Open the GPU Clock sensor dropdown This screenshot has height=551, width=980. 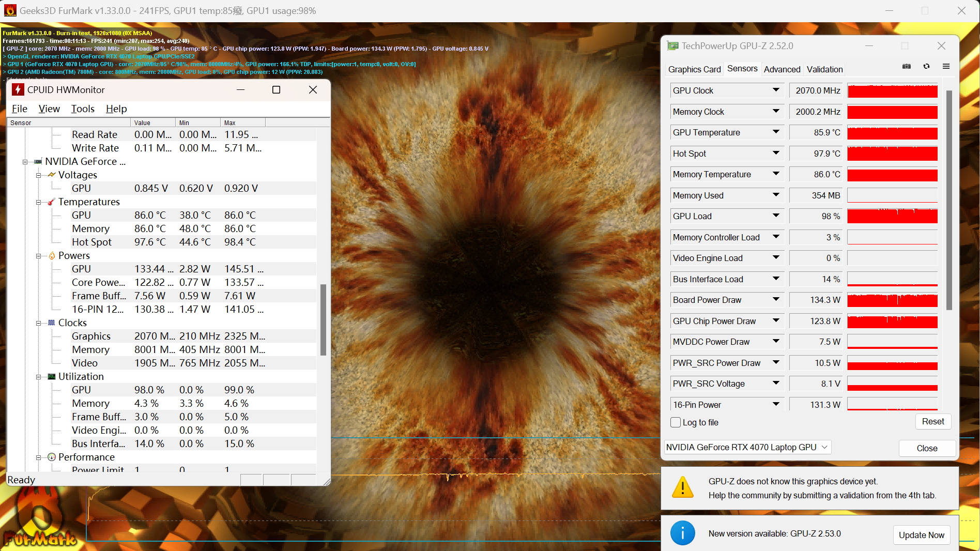(776, 90)
